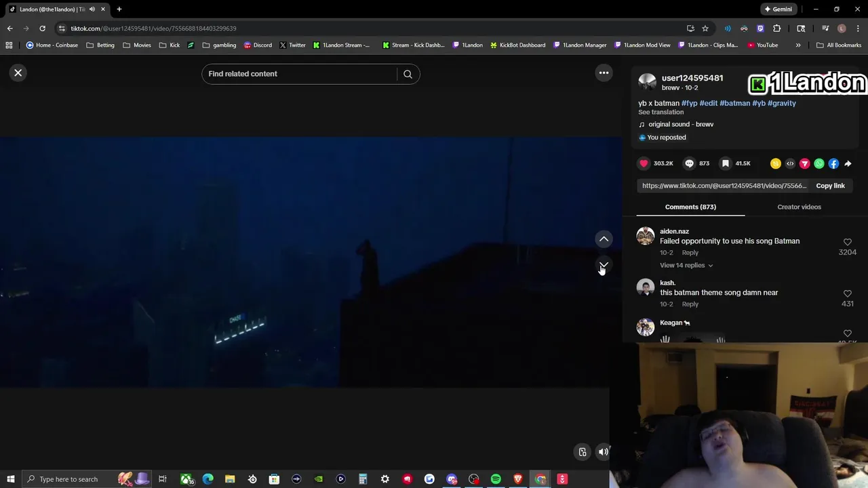Open media controls icon in Chrome toolbar
The image size is (868, 488).
pyautogui.click(x=825, y=28)
